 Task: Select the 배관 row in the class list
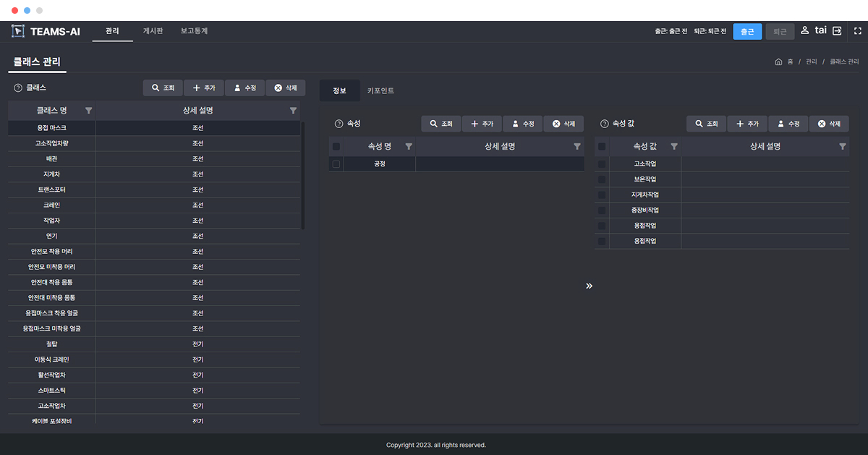point(51,158)
